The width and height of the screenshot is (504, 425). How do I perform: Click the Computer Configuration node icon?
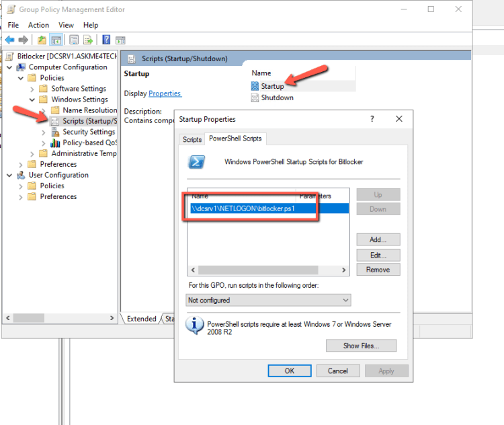coord(21,67)
